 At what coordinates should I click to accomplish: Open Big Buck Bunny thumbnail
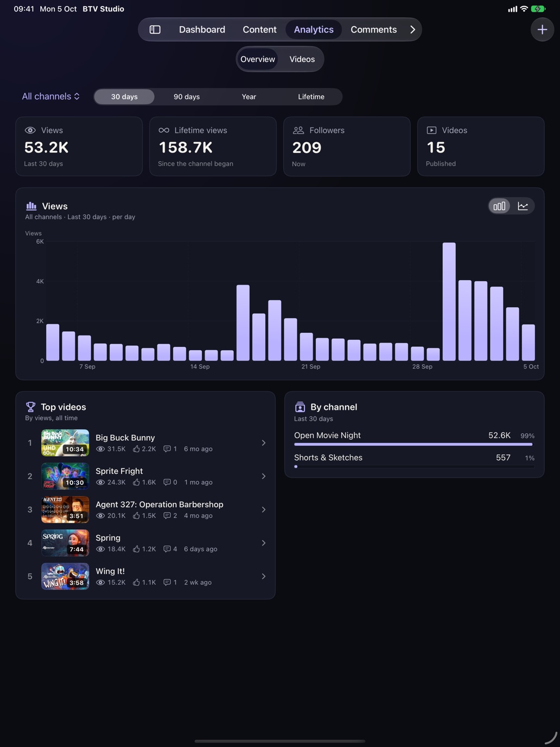click(x=65, y=443)
